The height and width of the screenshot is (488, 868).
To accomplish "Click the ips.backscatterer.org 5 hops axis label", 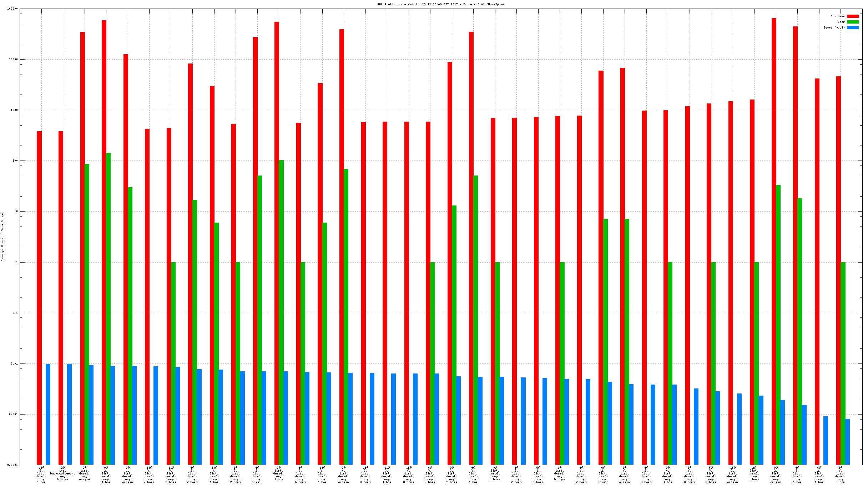I will (63, 473).
